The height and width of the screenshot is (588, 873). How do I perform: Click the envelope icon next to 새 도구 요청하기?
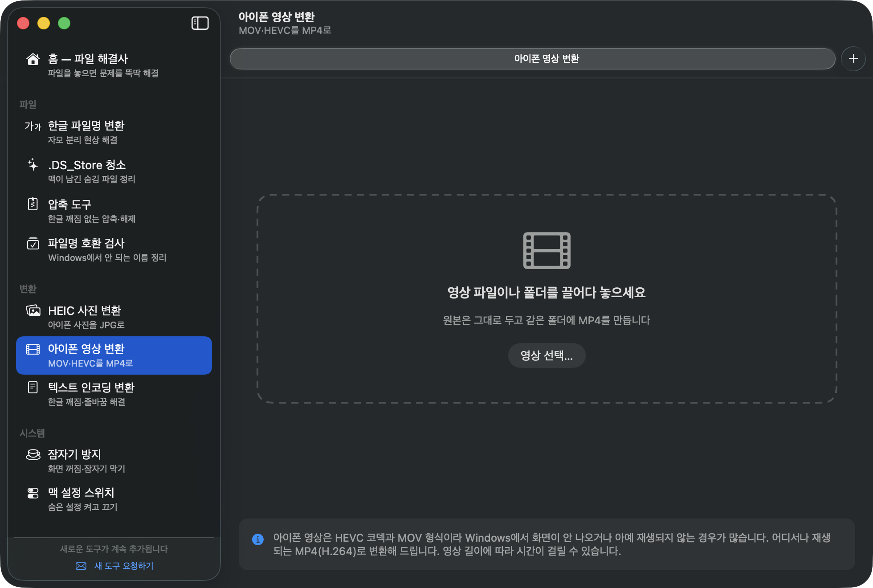click(x=81, y=566)
